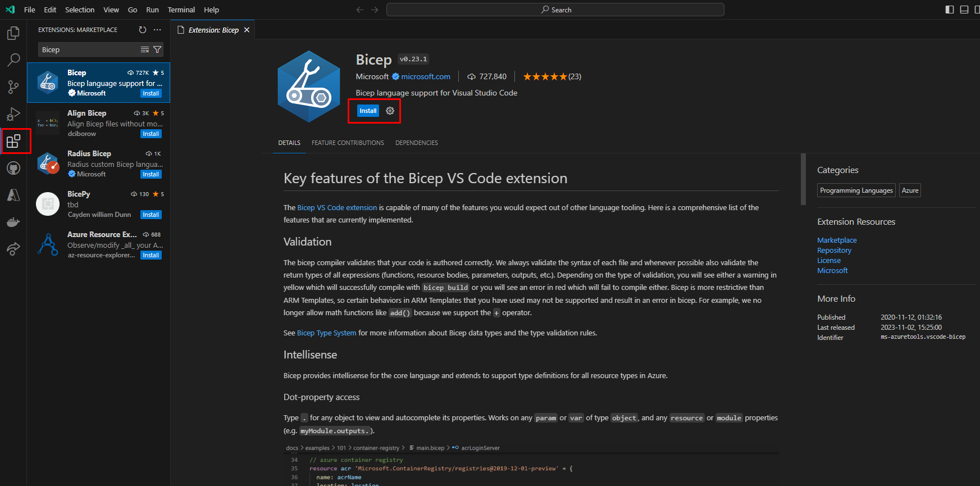Refresh the extensions marketplace list
This screenshot has height=486, width=980.
(143, 30)
